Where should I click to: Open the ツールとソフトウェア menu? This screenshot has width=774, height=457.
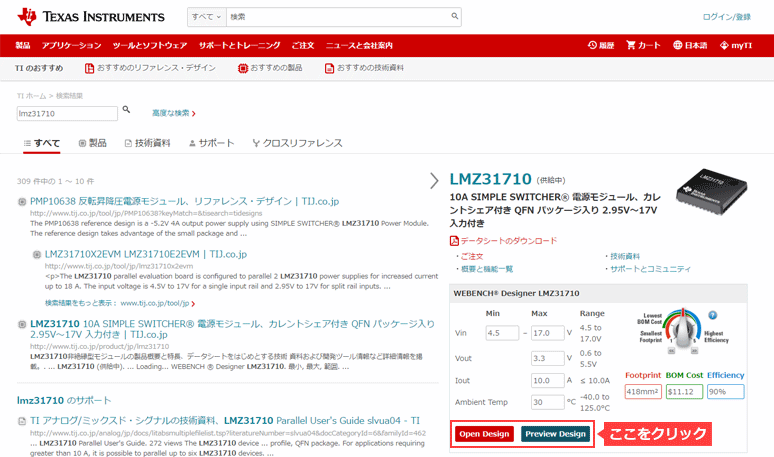[x=150, y=45]
